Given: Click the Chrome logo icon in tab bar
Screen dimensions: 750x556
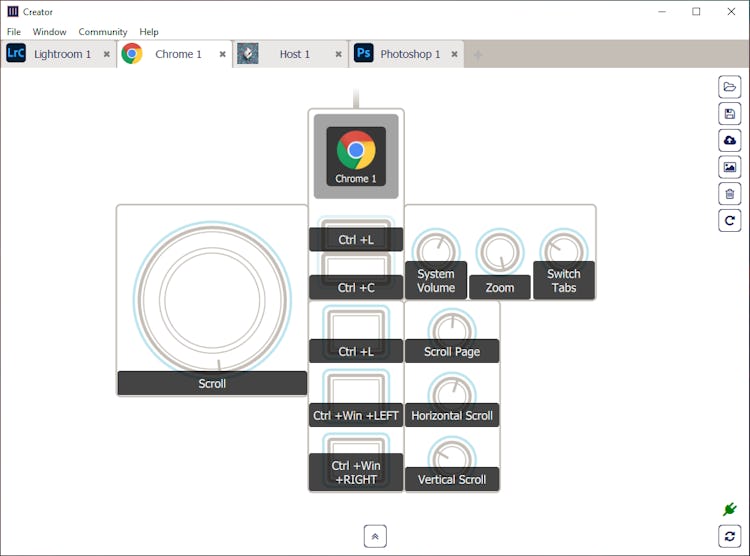Looking at the screenshot, I should [132, 54].
